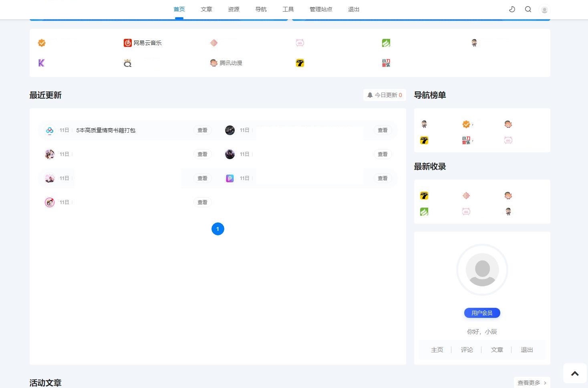The width and height of the screenshot is (588, 388).
Task: Open the search panel via magnifier icon
Action: pos(528,9)
